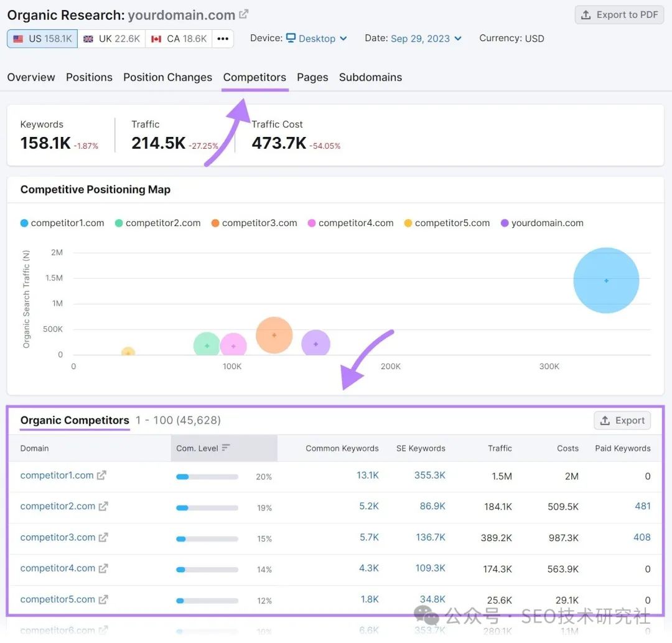Select the UK 22.6K database
The height and width of the screenshot is (643, 672).
point(111,39)
